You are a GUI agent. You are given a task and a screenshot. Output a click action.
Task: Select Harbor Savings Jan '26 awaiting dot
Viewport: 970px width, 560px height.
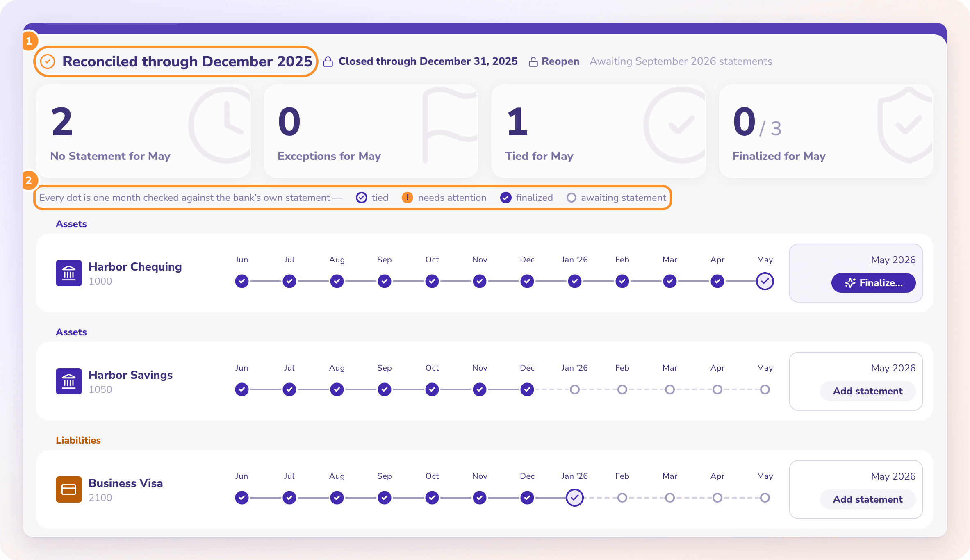pos(575,389)
